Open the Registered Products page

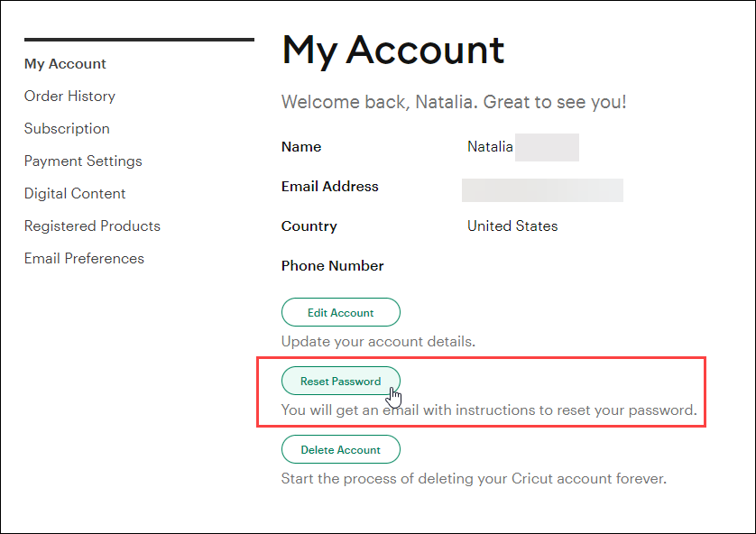(x=92, y=226)
